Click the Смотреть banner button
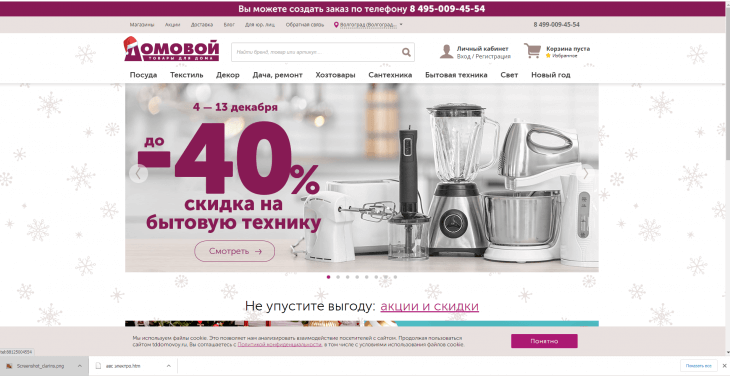The image size is (730, 376). pos(235,251)
